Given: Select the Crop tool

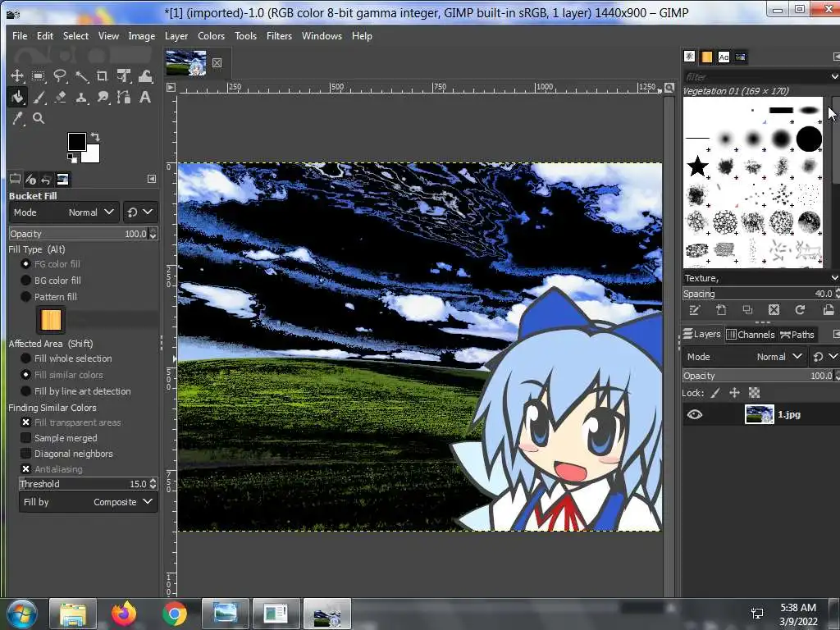Looking at the screenshot, I should point(103,75).
